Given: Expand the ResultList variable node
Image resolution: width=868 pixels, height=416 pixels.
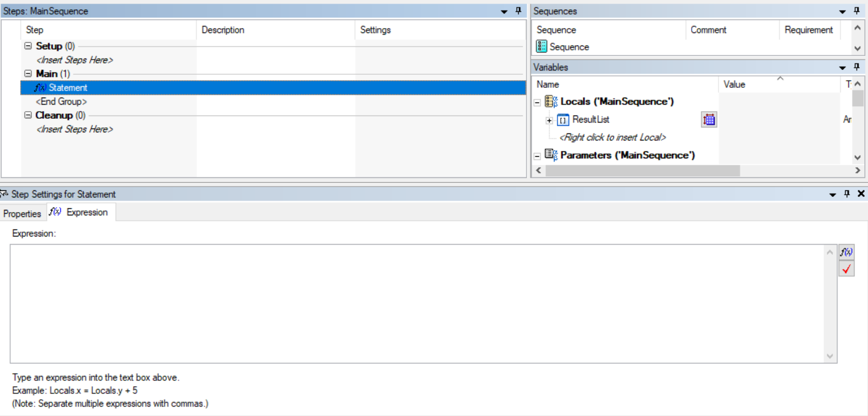Looking at the screenshot, I should [549, 120].
